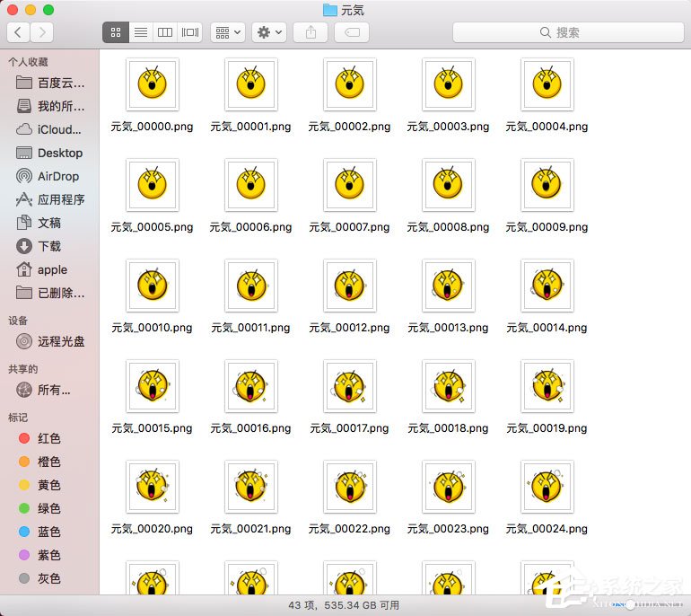Click the file name 元気_00018.png
Viewport: 691px width, 616px height.
[448, 428]
